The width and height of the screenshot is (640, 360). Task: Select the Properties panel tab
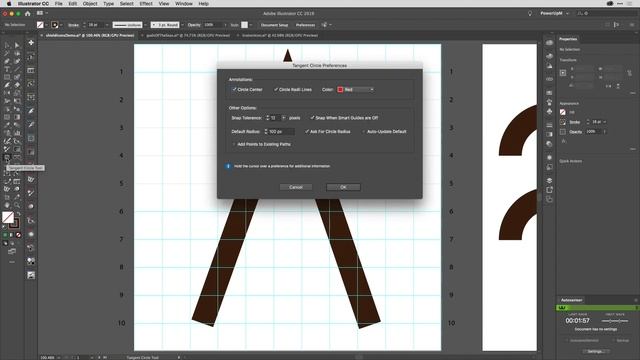coord(568,39)
